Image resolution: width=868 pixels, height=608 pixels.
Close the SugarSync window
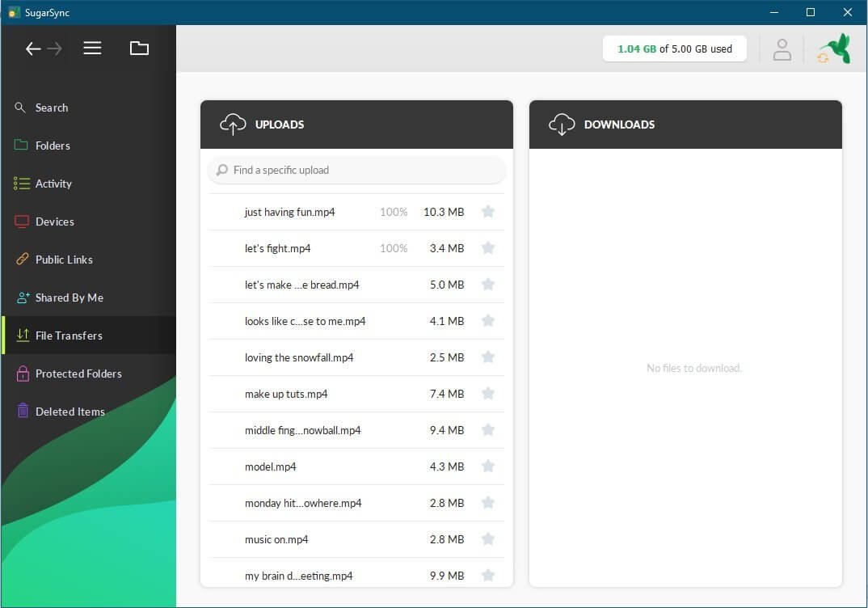[x=848, y=12]
